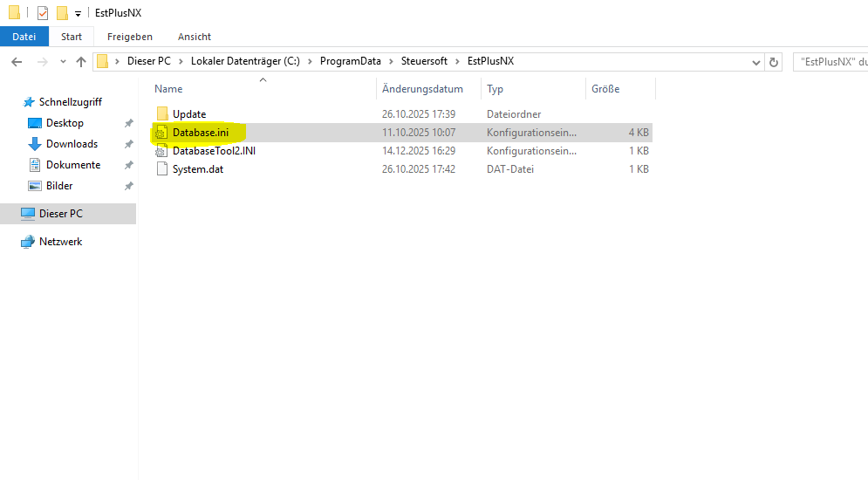Screen dimensions: 868x480
Task: Click the refresh button beside address bar
Action: (773, 62)
